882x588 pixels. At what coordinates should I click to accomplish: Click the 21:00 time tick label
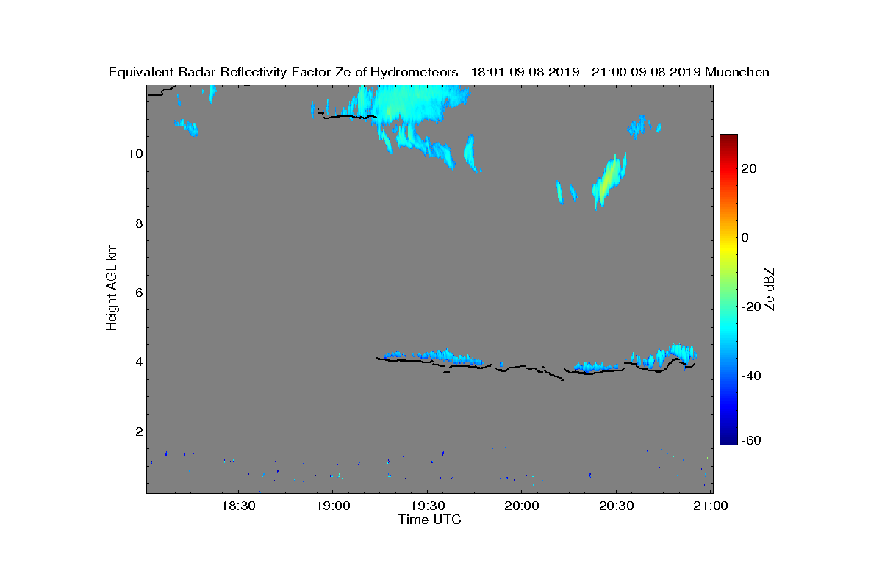pos(711,506)
